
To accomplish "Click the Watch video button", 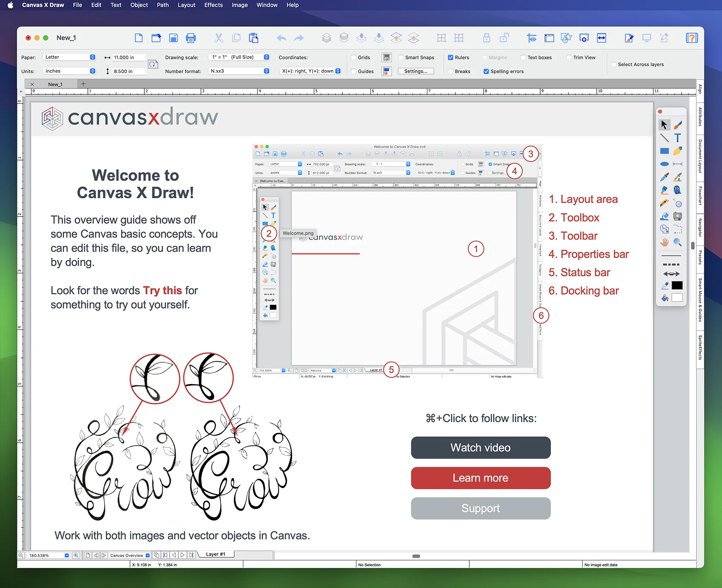I will coord(481,447).
